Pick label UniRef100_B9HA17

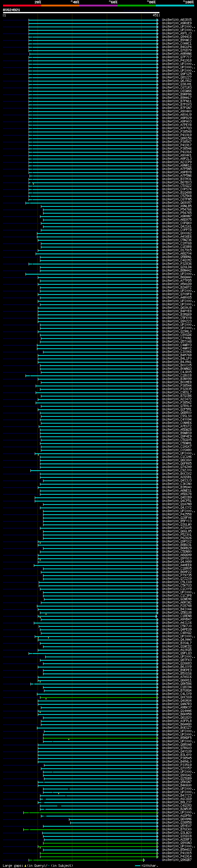tap(177, 98)
